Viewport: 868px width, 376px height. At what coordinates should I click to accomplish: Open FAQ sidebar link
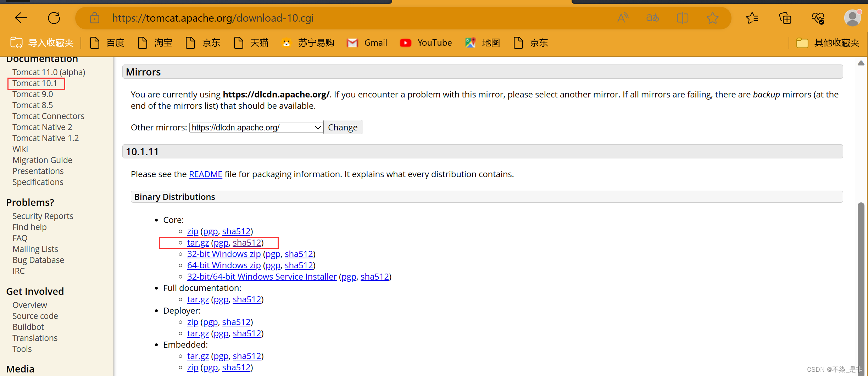(x=20, y=238)
